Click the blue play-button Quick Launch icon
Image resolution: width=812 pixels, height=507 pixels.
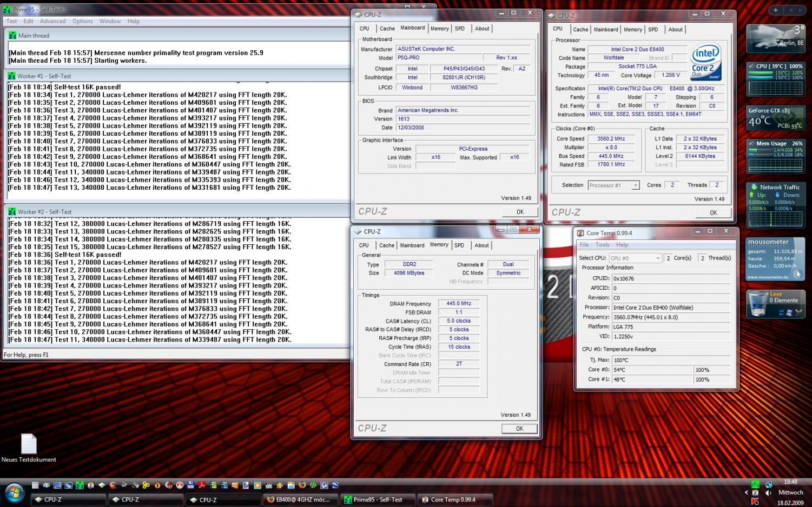257,485
